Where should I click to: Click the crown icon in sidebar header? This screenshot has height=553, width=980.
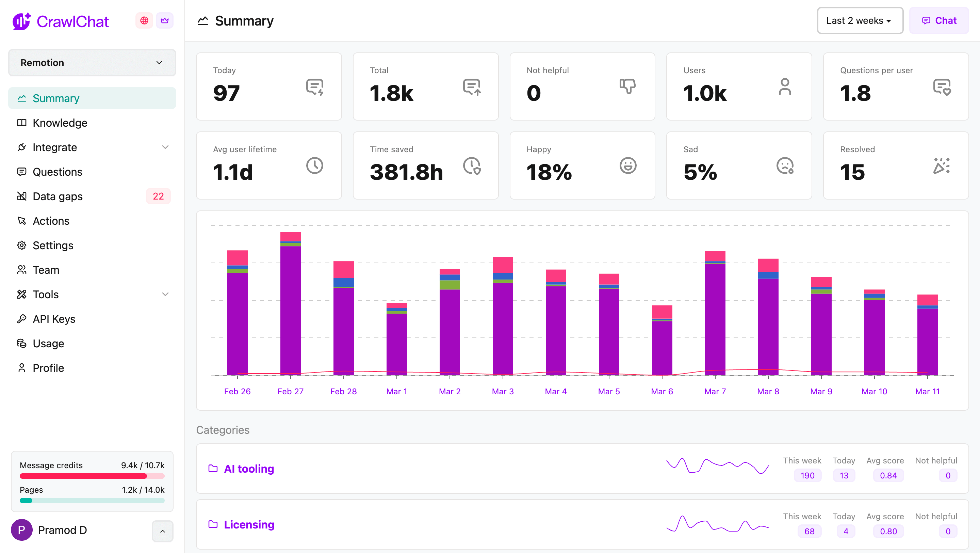point(164,20)
